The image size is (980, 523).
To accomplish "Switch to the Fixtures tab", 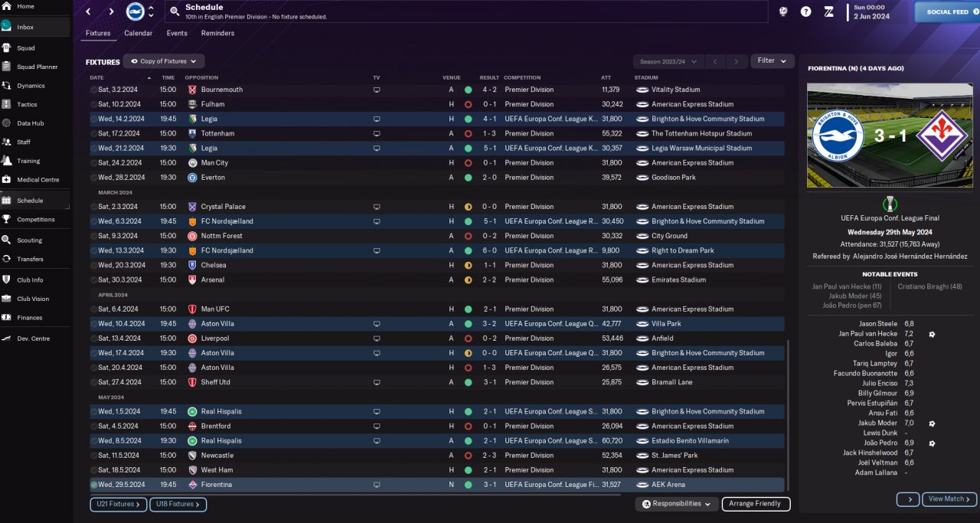I will click(98, 33).
